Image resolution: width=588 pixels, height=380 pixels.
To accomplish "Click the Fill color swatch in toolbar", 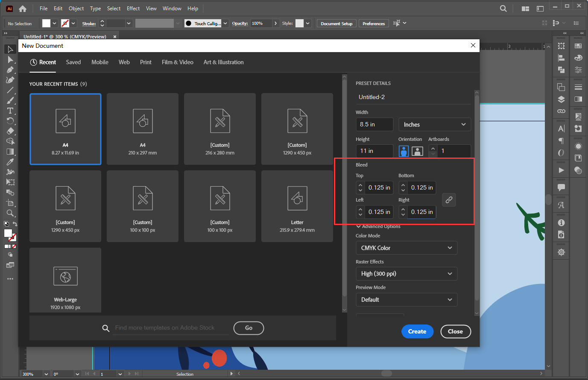I will point(8,233).
